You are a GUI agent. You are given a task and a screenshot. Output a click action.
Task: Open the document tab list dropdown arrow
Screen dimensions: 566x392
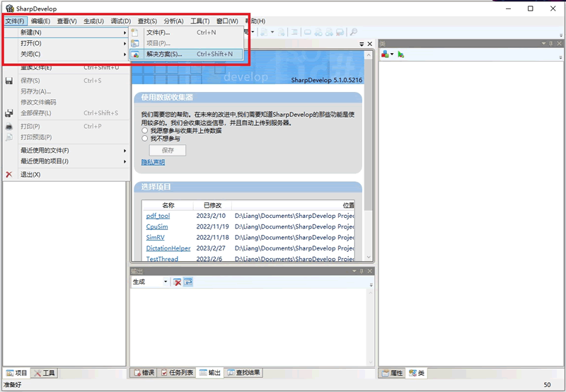362,44
